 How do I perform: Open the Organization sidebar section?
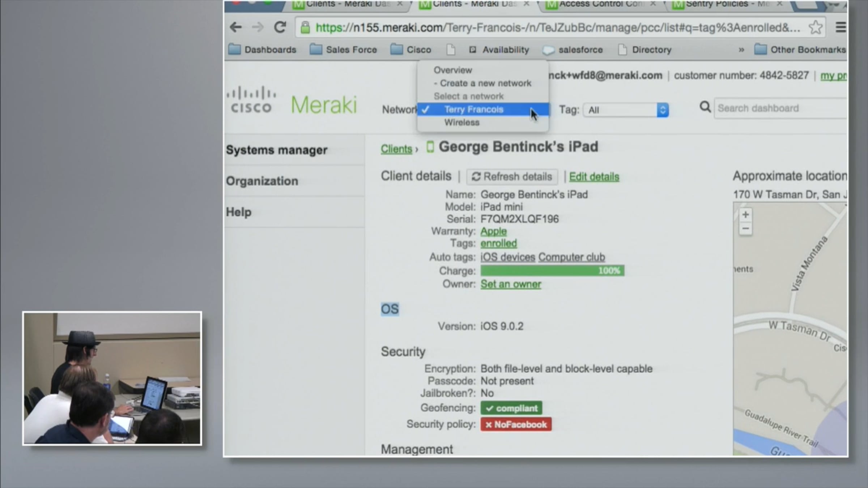[x=262, y=181]
